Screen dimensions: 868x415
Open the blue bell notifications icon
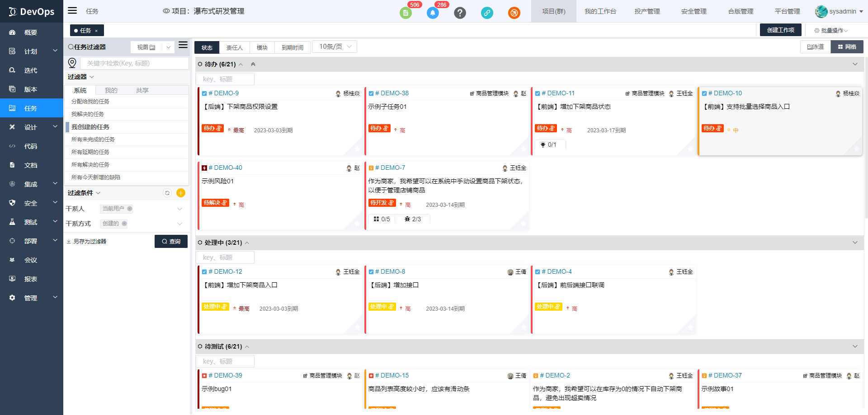tap(433, 13)
